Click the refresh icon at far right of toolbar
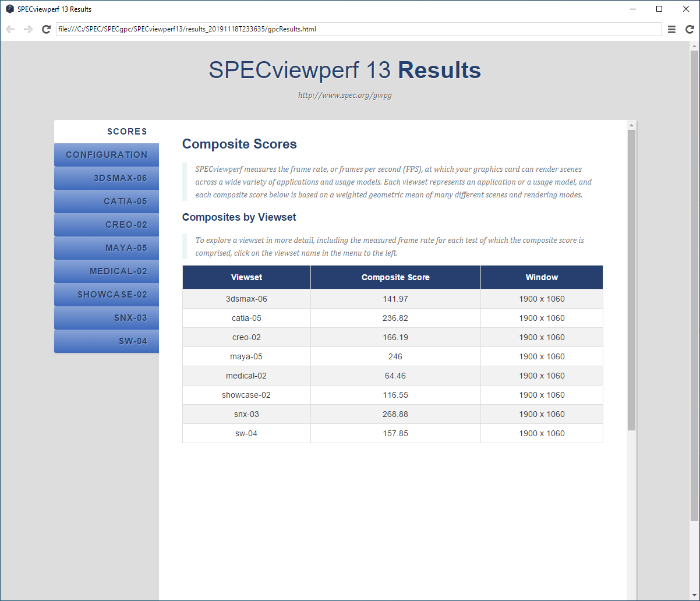The image size is (700, 601). point(690,29)
